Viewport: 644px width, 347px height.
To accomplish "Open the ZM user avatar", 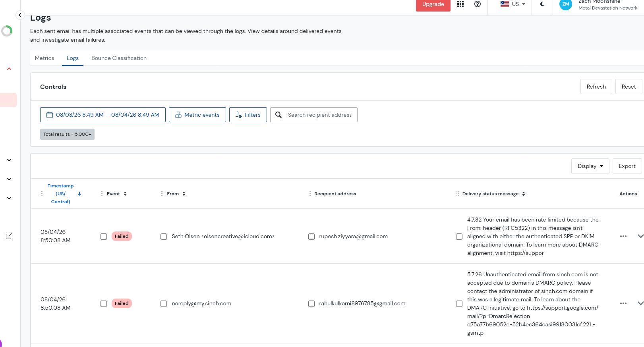I will click(565, 4).
